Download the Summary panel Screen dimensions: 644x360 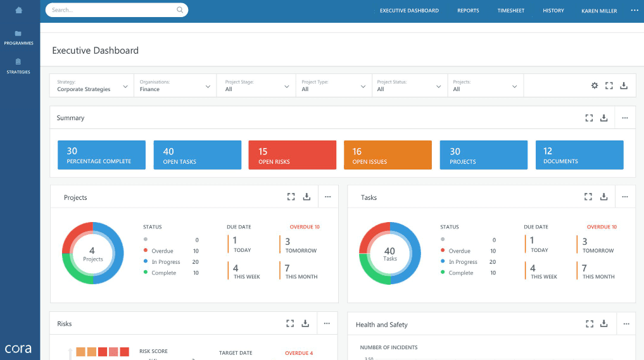[603, 118]
